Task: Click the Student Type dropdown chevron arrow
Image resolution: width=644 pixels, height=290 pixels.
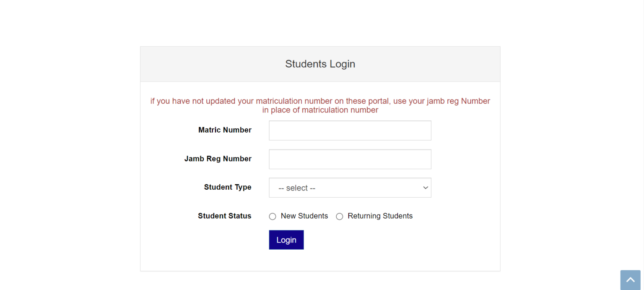Action: pos(426,188)
